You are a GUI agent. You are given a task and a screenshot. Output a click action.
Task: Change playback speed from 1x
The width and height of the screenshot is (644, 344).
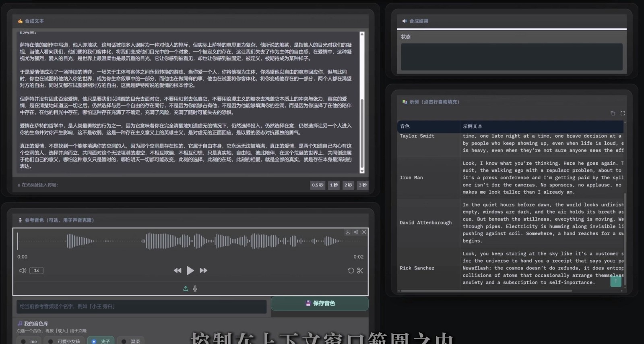click(x=36, y=270)
